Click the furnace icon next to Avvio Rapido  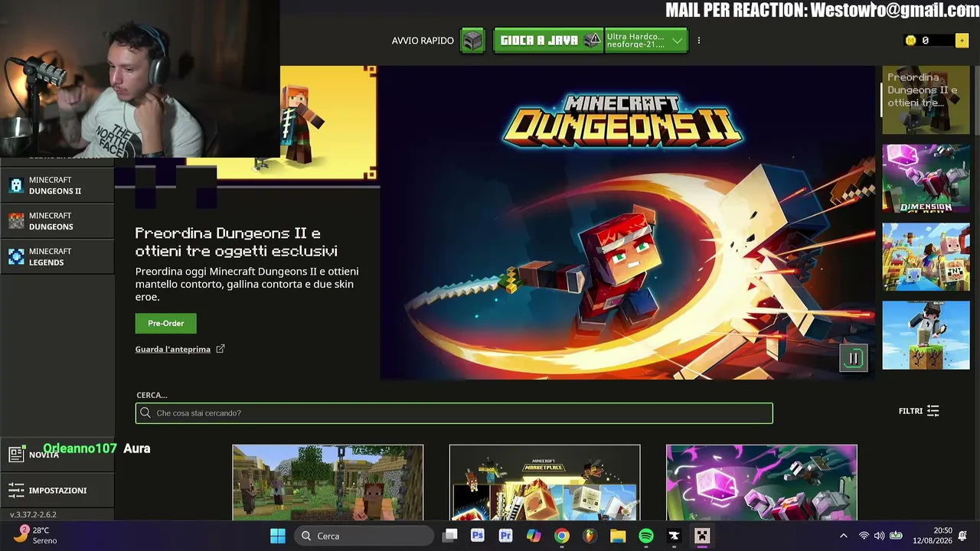(472, 41)
